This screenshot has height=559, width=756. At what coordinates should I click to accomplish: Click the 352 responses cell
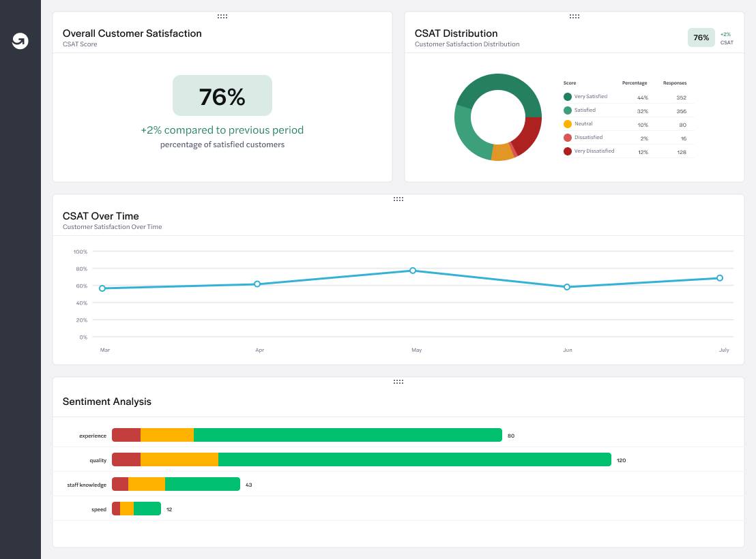click(681, 98)
